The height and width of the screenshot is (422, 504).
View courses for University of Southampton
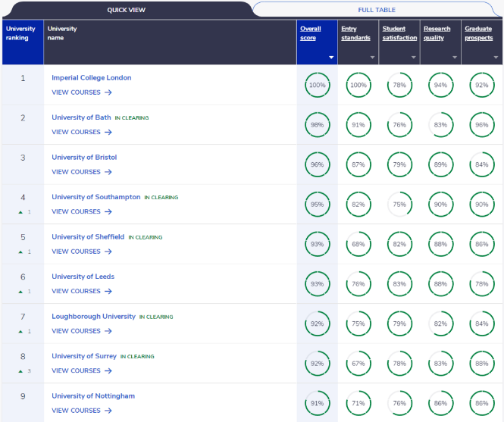click(x=82, y=212)
